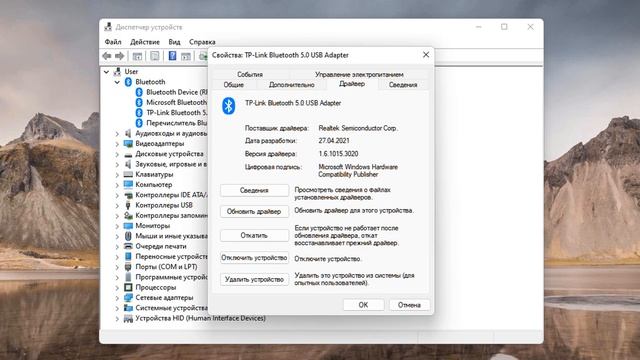Click the Сведения driver details button
This screenshot has width=640, height=360.
254,191
